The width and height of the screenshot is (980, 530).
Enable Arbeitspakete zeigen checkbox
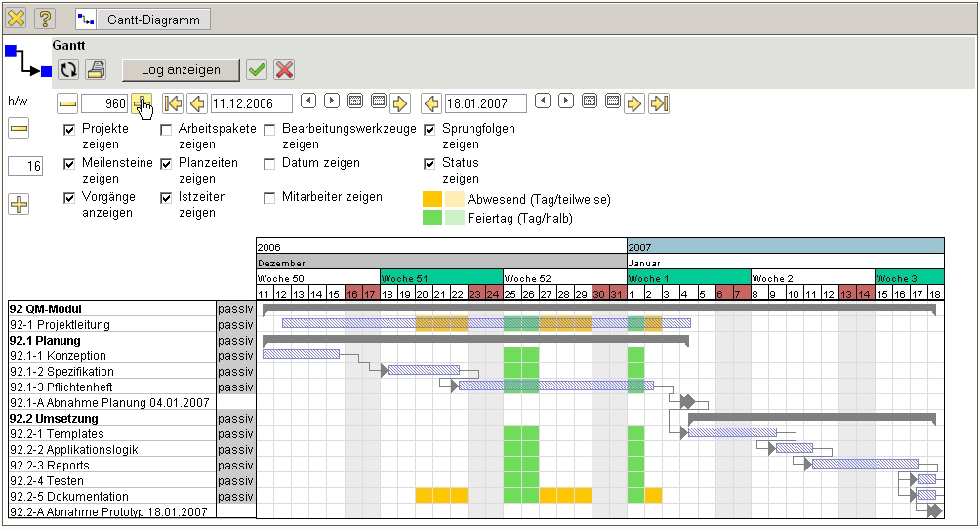pos(166,129)
